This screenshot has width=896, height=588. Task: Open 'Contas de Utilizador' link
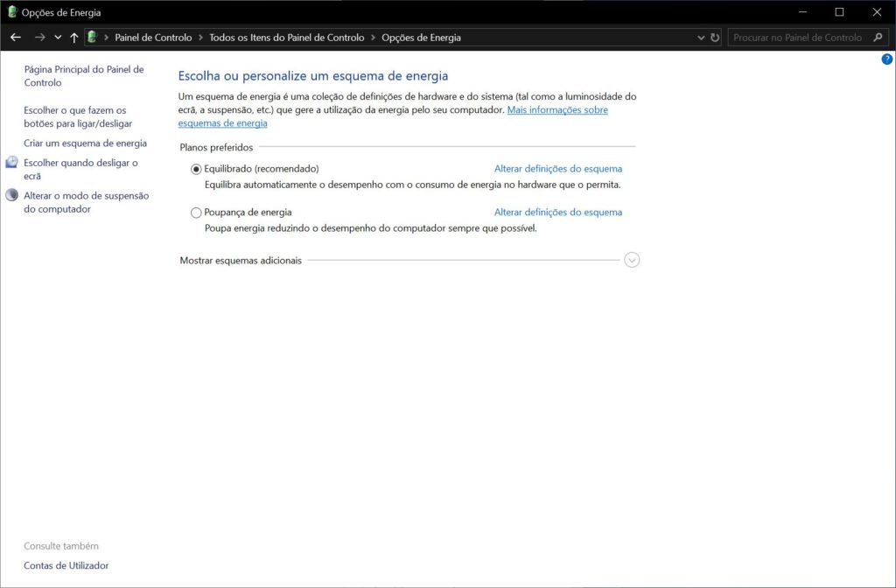(x=66, y=565)
